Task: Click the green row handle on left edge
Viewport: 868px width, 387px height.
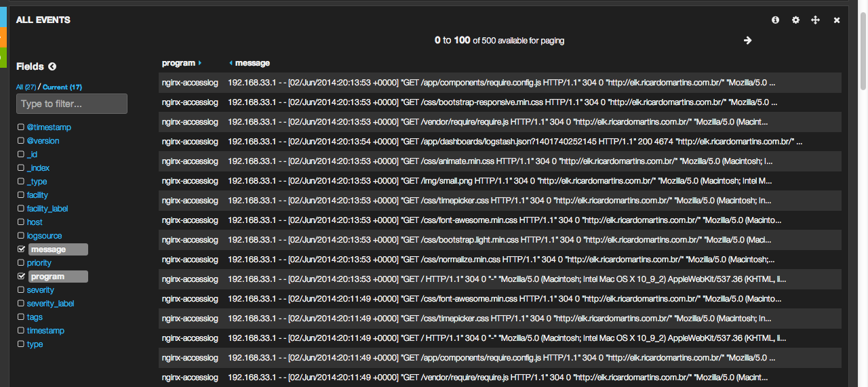Action: click(3, 57)
